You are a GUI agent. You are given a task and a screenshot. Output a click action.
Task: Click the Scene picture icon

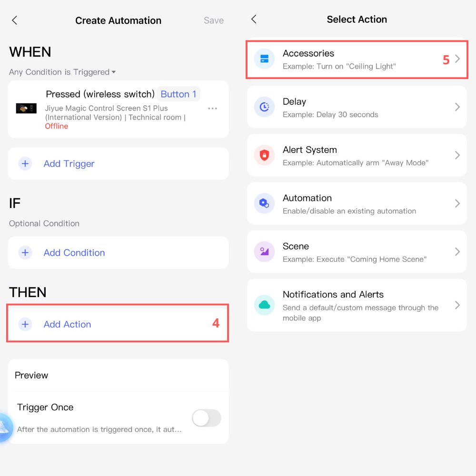coord(264,252)
